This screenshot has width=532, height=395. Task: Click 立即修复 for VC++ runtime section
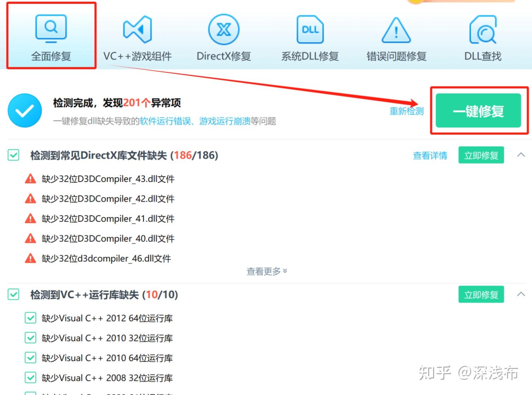[481, 294]
